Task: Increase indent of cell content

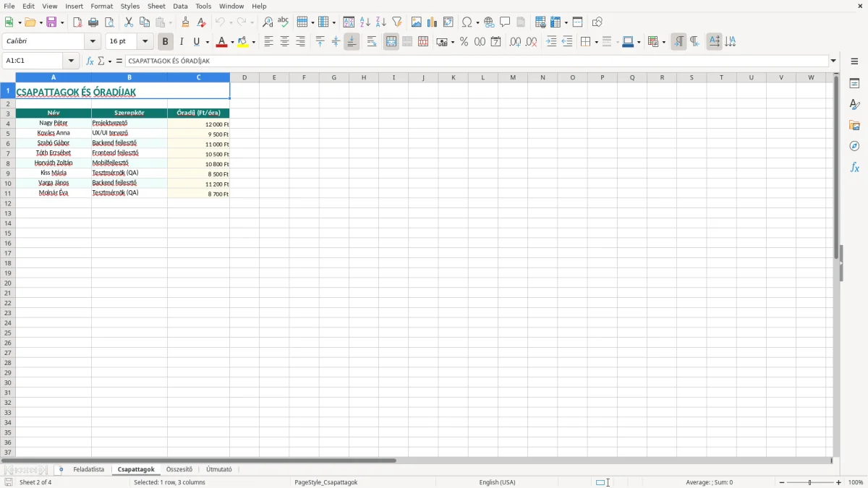Action: point(551,42)
